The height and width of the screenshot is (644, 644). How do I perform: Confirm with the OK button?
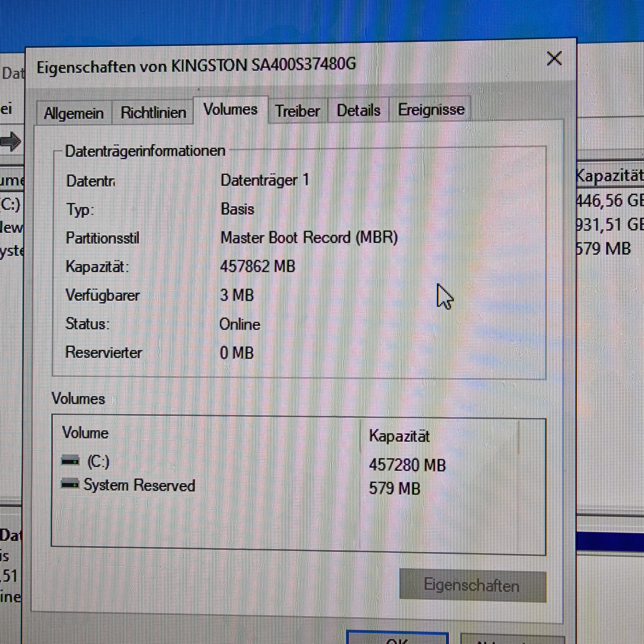coord(397,638)
